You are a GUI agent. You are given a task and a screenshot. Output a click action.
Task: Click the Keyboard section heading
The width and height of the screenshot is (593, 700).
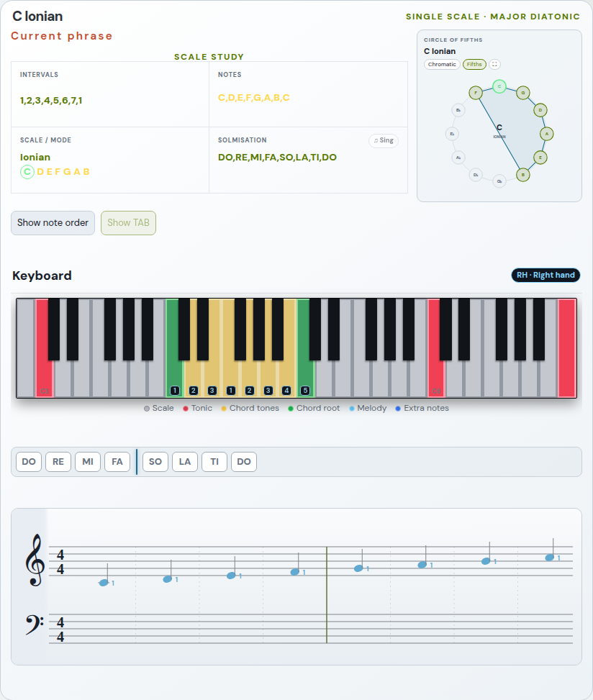click(x=42, y=276)
